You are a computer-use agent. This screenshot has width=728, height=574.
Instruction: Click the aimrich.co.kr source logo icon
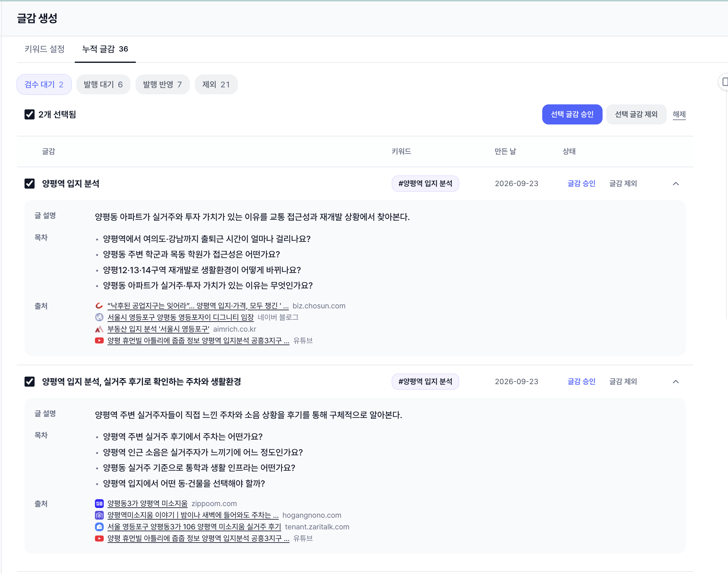pyautogui.click(x=99, y=329)
